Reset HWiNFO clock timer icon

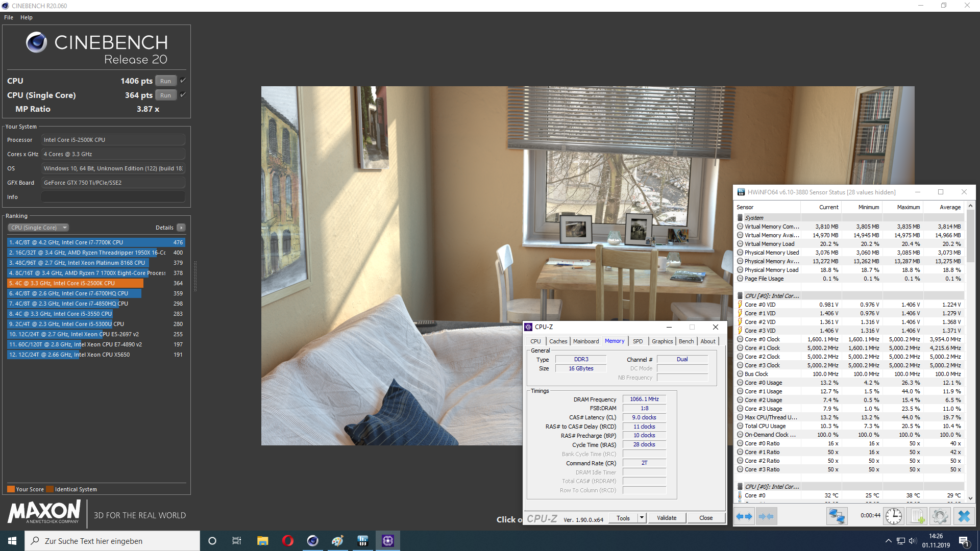tap(893, 516)
